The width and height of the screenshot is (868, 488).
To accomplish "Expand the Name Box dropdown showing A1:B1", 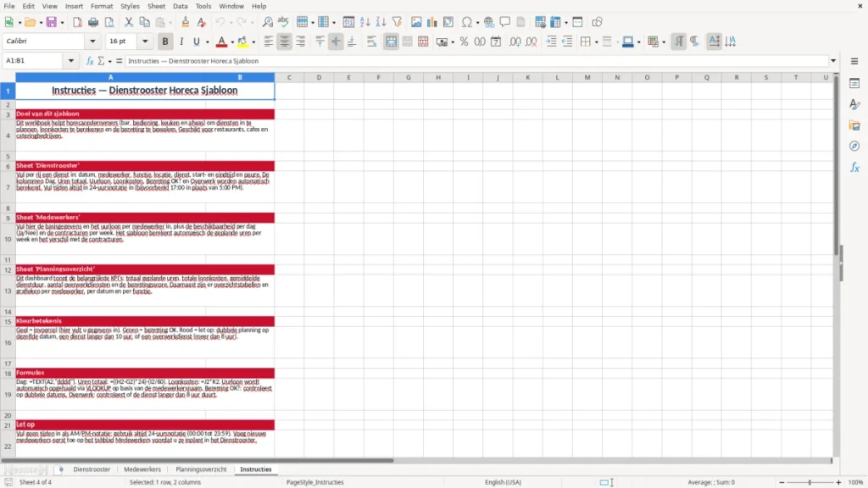I will click(x=71, y=61).
